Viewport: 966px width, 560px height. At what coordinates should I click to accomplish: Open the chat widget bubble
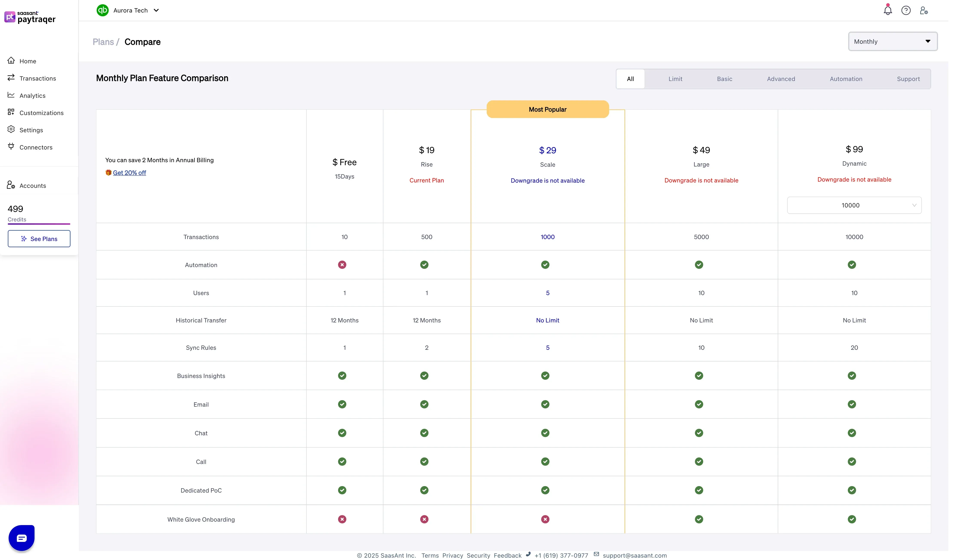[x=21, y=538]
